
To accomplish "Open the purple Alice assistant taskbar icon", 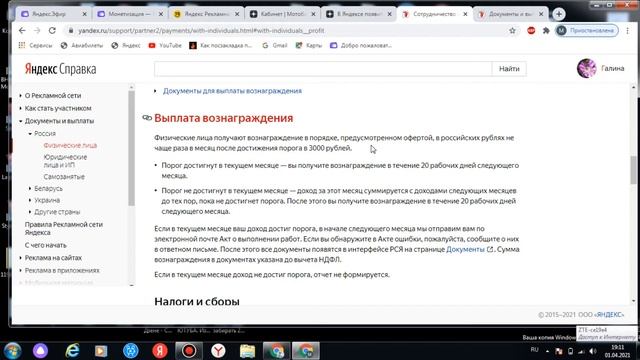I will [x=40, y=351].
